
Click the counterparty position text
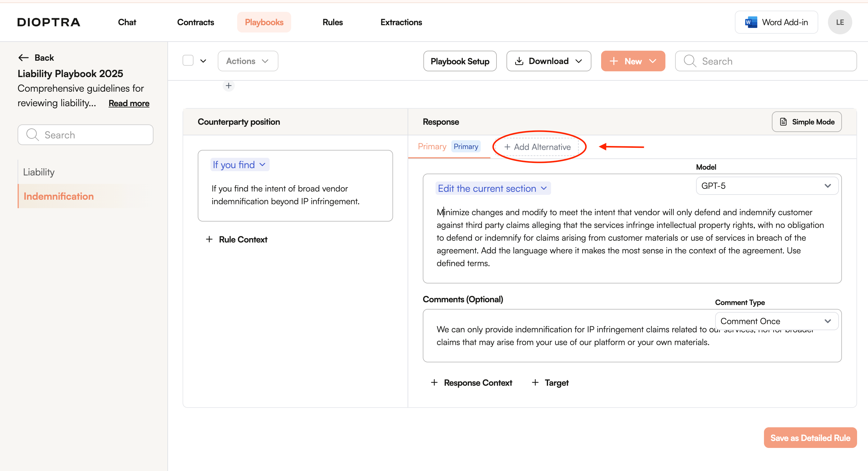point(285,195)
